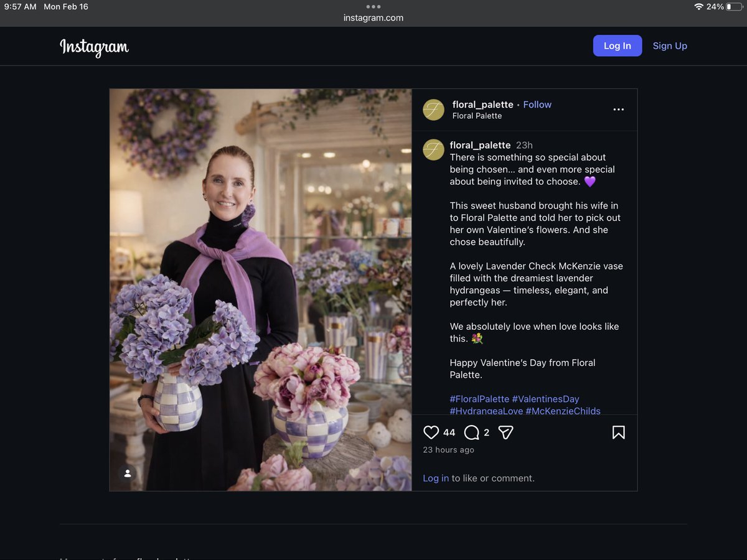Click the '23 hours ago' timestamp
The image size is (747, 560).
click(448, 450)
